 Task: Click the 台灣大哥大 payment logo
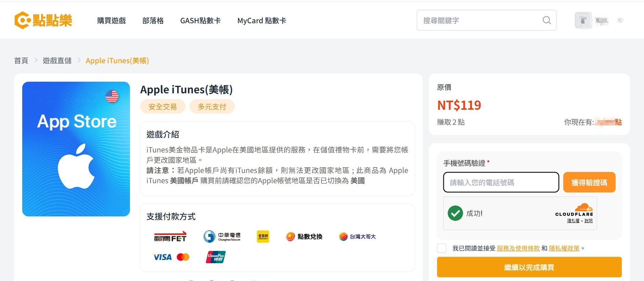click(357, 237)
